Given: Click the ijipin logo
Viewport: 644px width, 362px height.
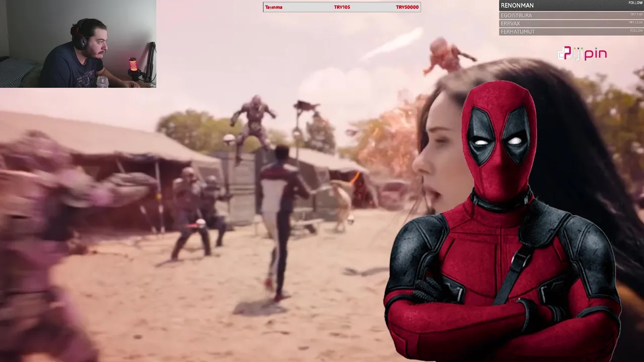Looking at the screenshot, I should coord(582,53).
